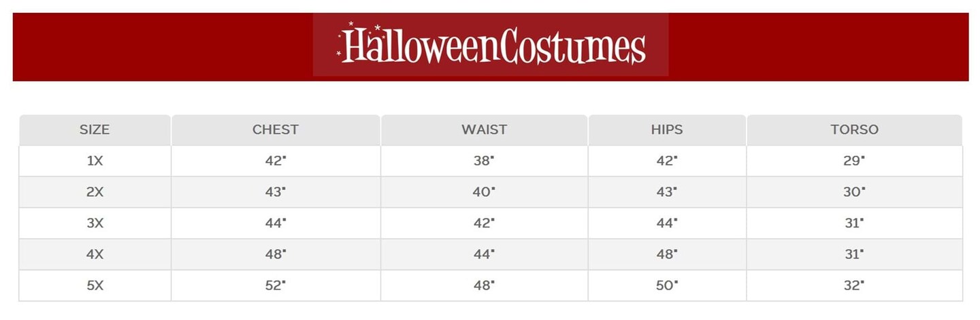Screen dimensions: 980x320
Task: Select the 5X size row label
Action: 95,286
